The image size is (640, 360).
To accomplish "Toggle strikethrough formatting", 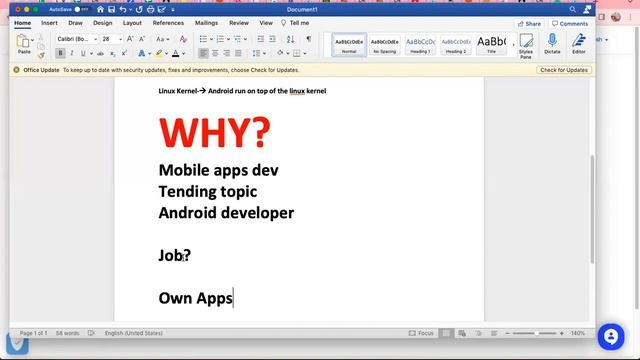I will tap(100, 53).
